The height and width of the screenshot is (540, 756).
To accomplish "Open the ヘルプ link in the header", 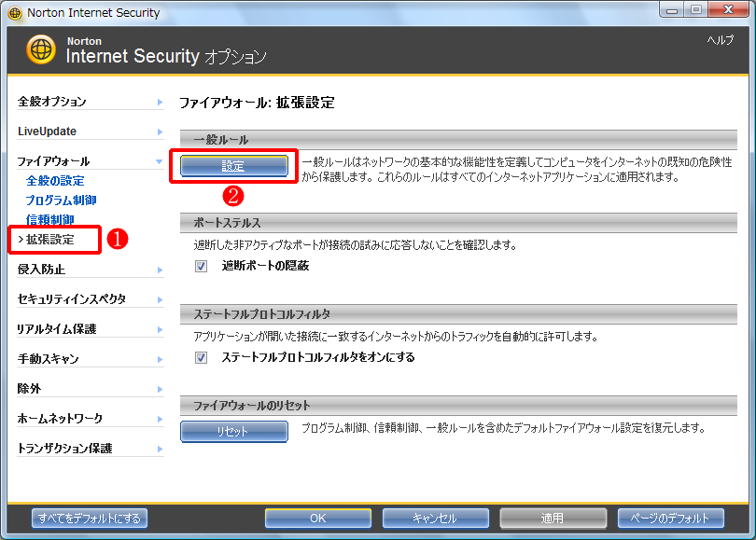I will click(x=721, y=40).
